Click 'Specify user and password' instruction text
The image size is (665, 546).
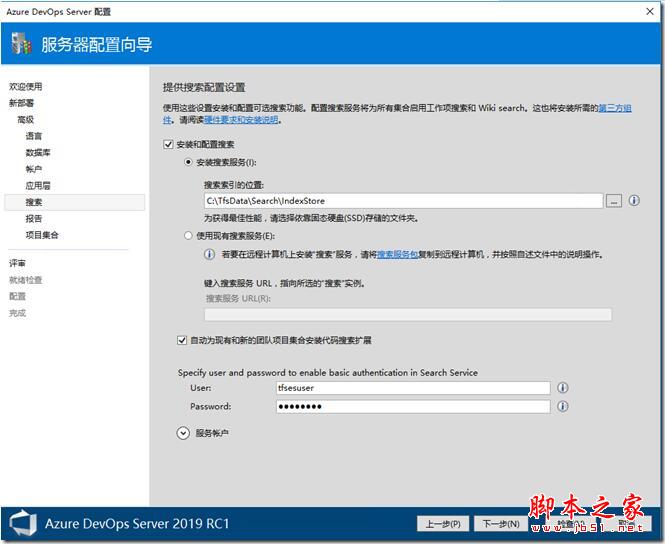point(328,372)
